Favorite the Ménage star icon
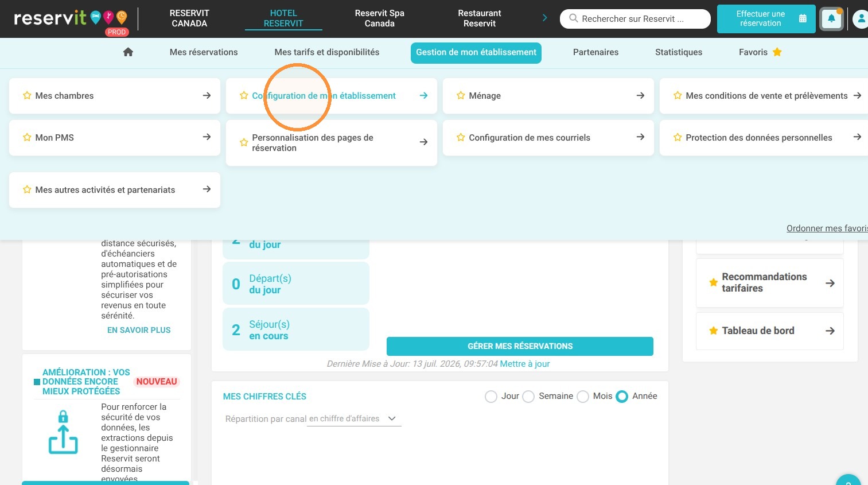 point(461,96)
